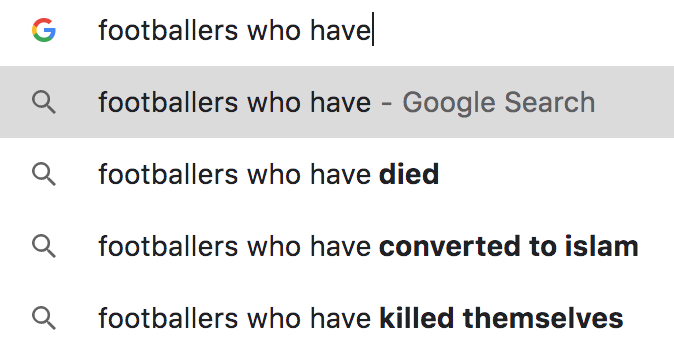Screen dimensions: 674x362
Task: Click the bold word "themselves"
Action: pyautogui.click(x=543, y=319)
